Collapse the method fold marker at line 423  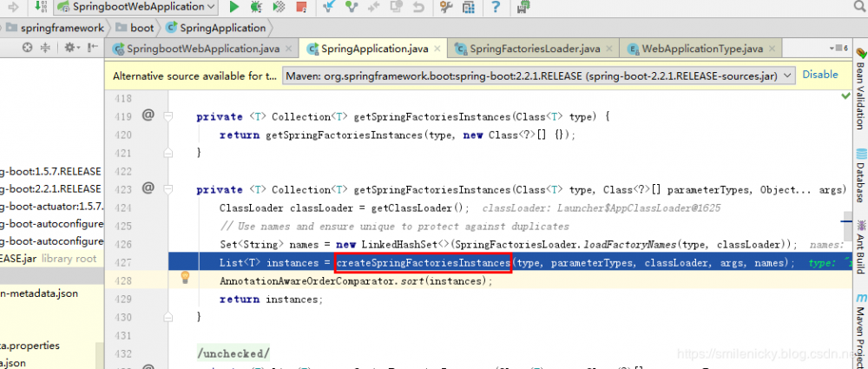click(168, 189)
